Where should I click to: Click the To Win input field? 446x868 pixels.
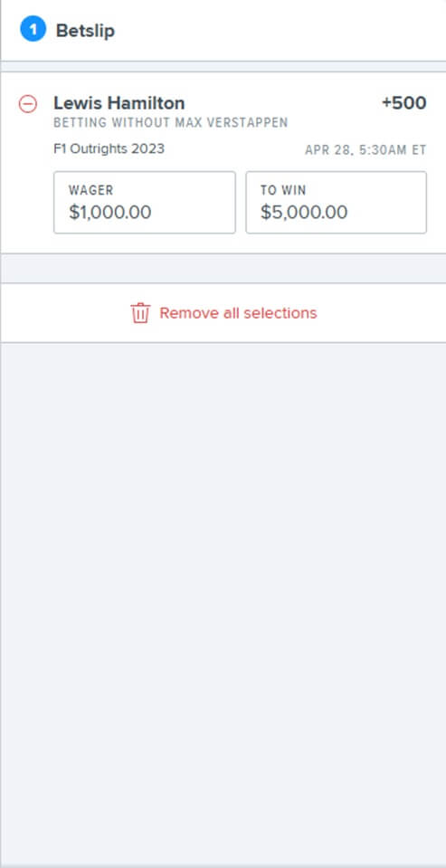coord(337,202)
